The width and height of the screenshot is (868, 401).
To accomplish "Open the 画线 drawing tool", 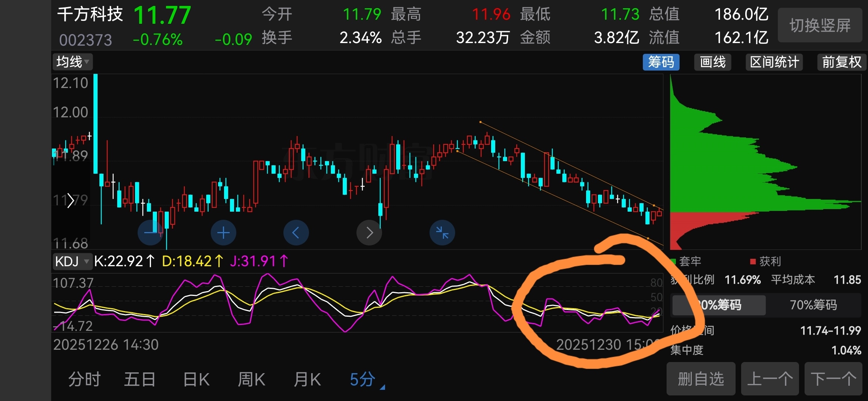I will 713,62.
